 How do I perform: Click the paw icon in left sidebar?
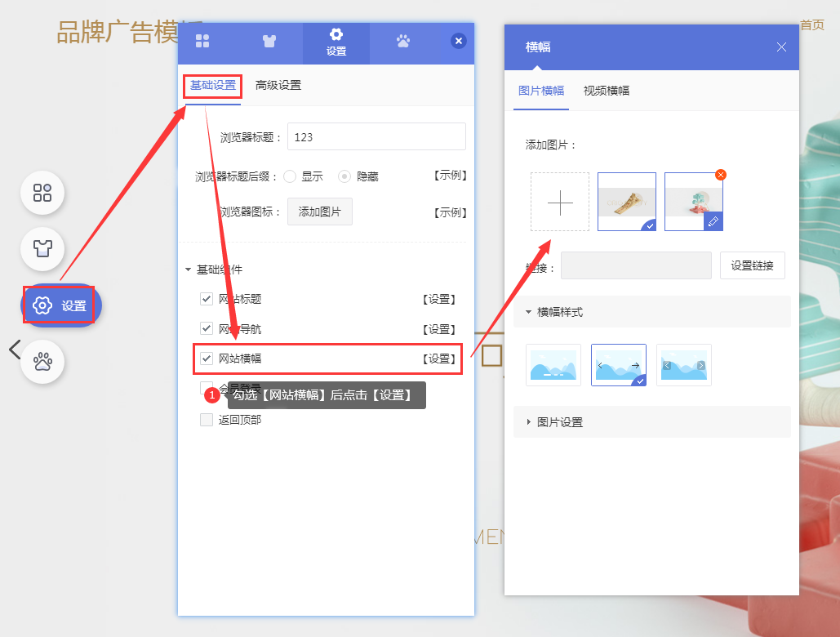(42, 362)
